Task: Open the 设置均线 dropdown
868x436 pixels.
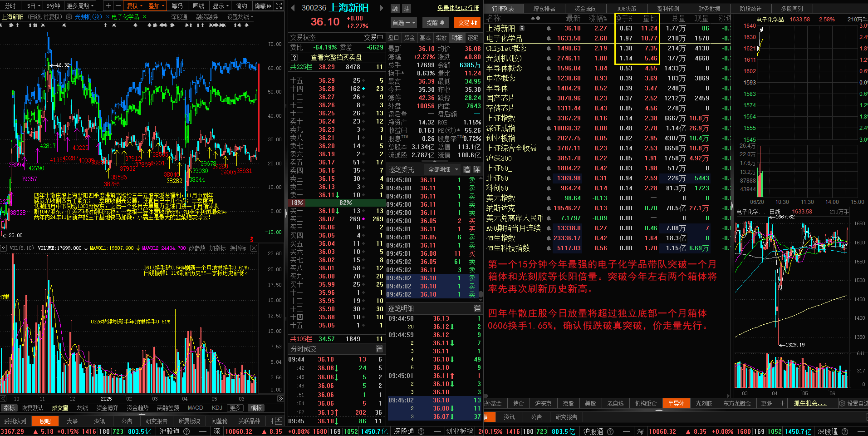Action: [x=240, y=17]
